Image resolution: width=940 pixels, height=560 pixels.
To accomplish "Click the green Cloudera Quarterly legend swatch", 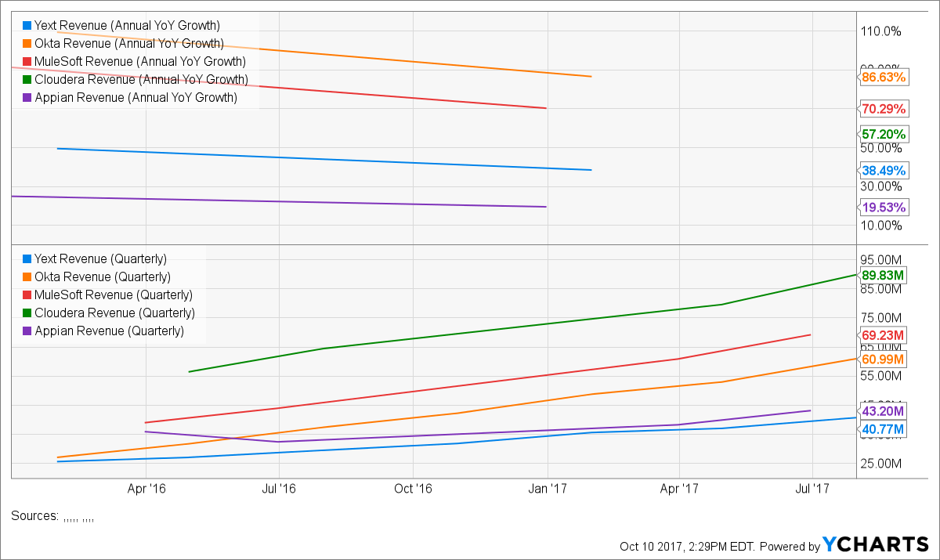I will (x=27, y=313).
